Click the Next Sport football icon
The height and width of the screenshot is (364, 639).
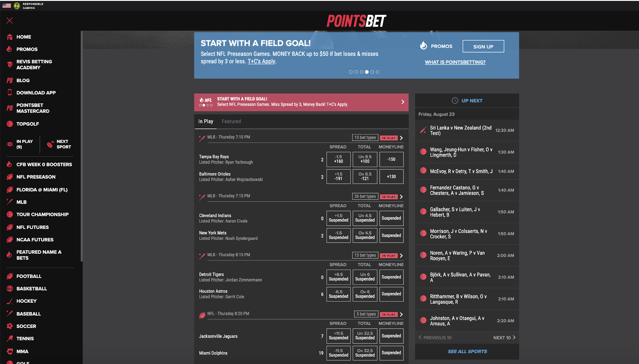point(50,144)
